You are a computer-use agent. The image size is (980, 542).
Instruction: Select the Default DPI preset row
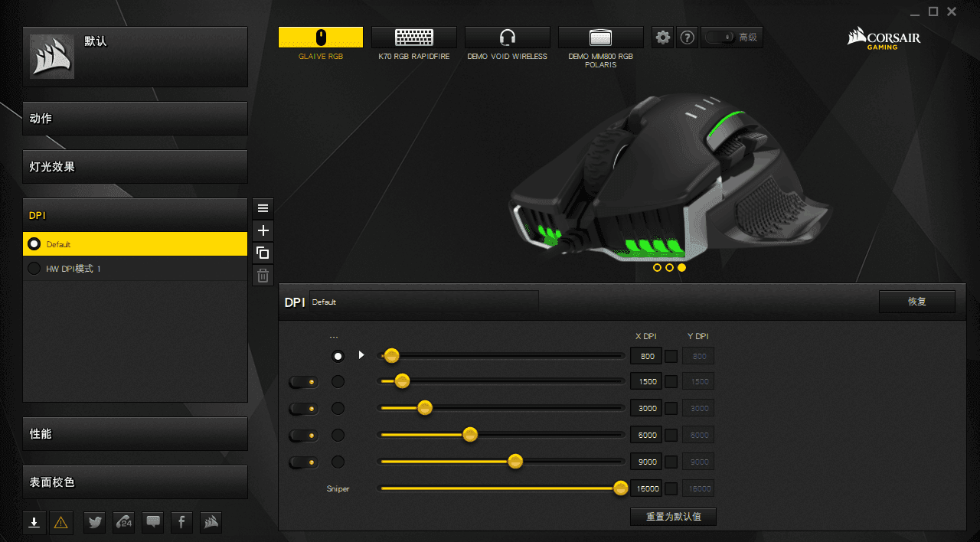[x=135, y=244]
